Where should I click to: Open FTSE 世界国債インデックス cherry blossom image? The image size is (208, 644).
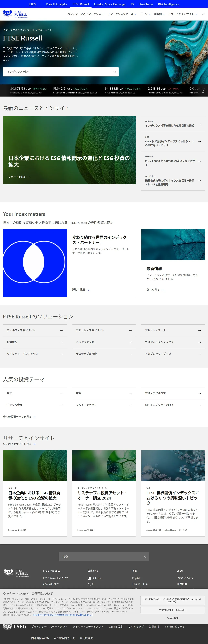point(173,466)
